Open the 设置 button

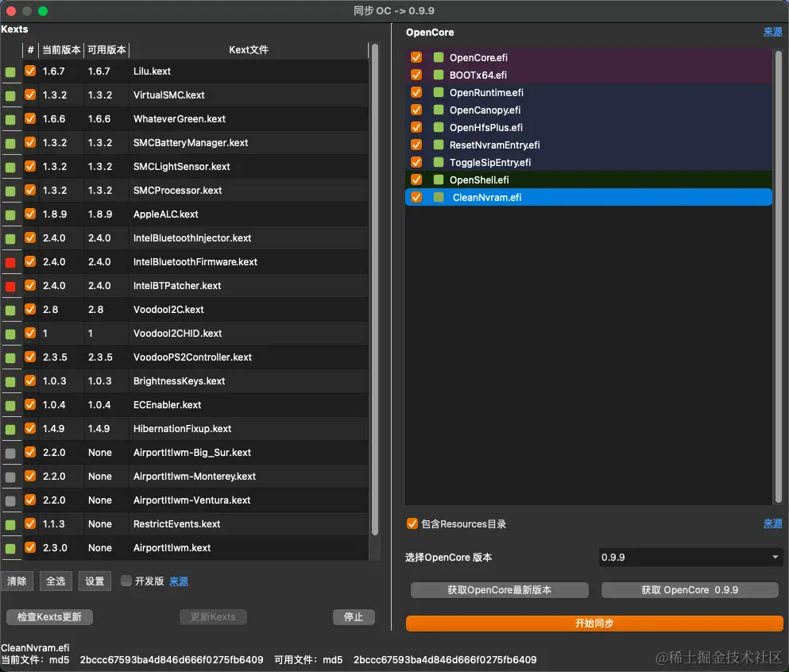coord(95,581)
